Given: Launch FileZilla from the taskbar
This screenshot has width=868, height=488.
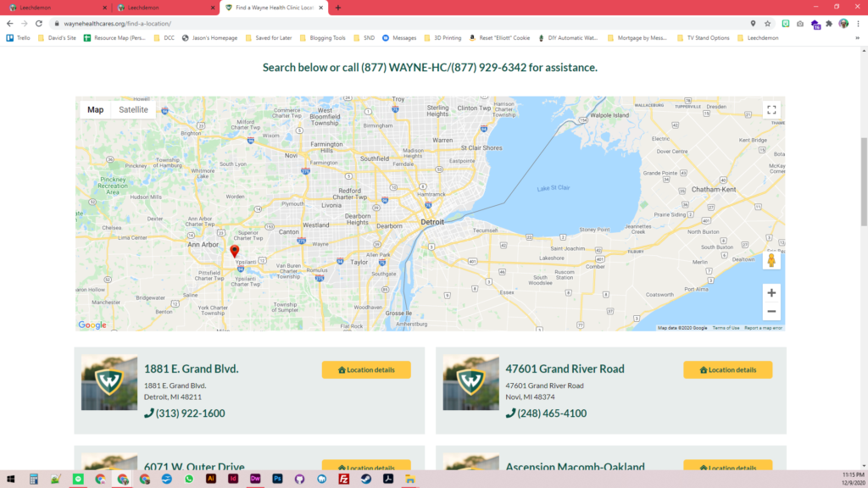Looking at the screenshot, I should (344, 480).
